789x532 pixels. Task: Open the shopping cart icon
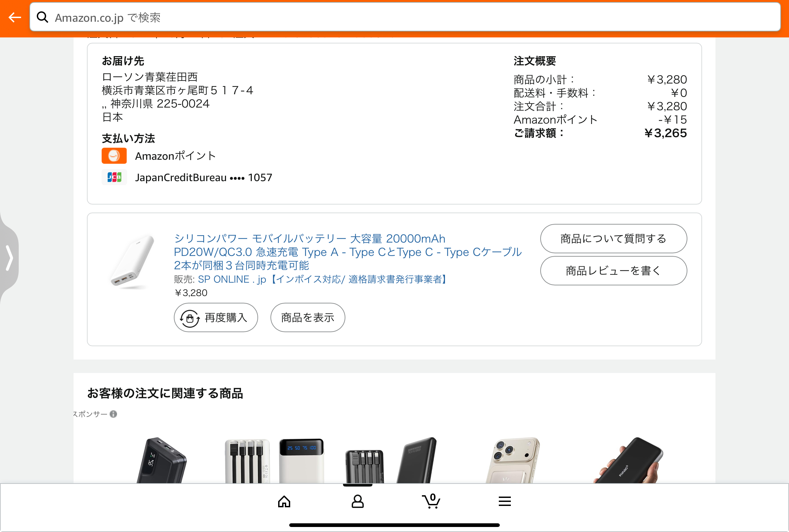(431, 501)
